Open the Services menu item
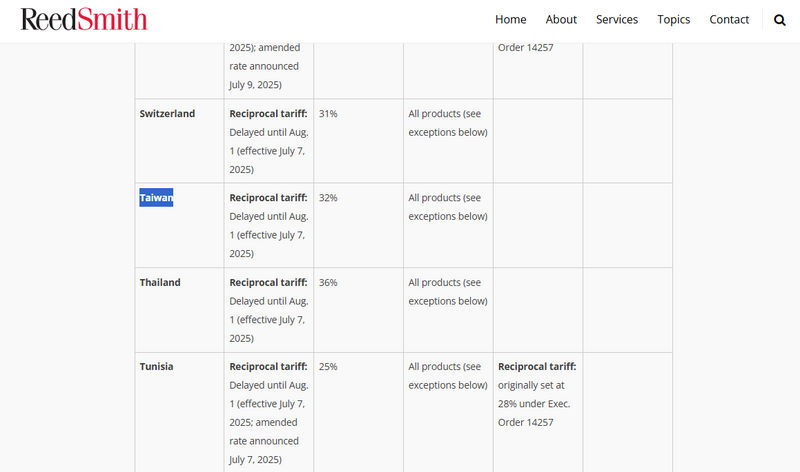This screenshot has width=800, height=472. point(617,19)
